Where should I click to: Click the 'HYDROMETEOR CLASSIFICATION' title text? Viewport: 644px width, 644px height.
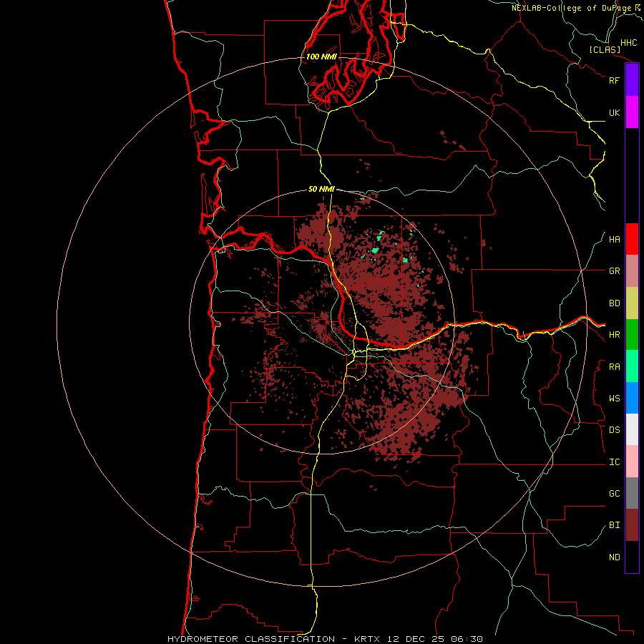click(251, 639)
